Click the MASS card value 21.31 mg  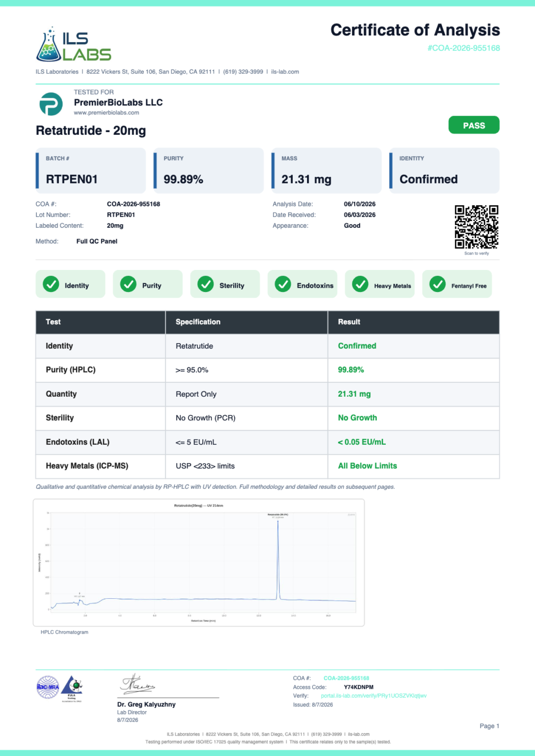point(307,179)
